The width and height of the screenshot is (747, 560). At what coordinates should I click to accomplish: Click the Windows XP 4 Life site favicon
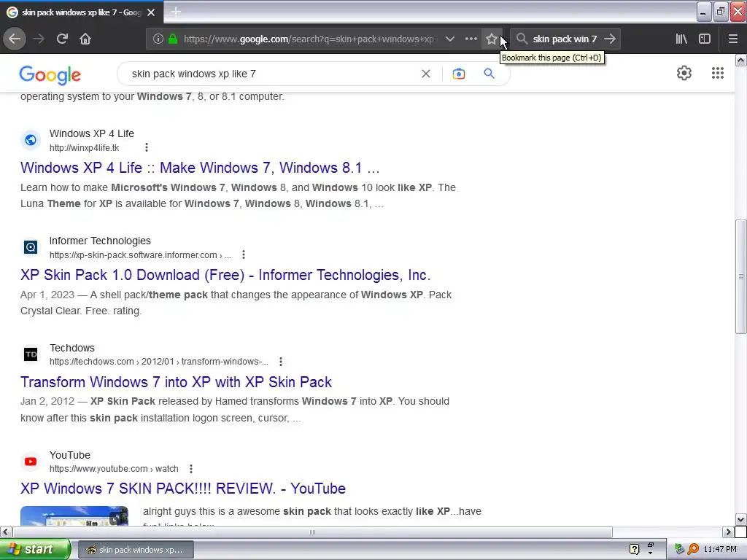pyautogui.click(x=31, y=140)
